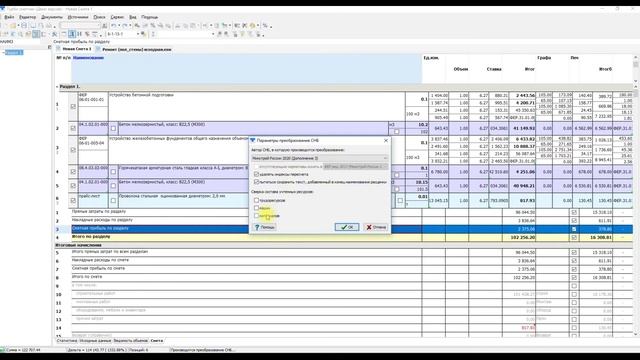Image resolution: width=640 pixels, height=360 pixels.
Task: Open the Статистика bottom tab
Action: pos(67,340)
